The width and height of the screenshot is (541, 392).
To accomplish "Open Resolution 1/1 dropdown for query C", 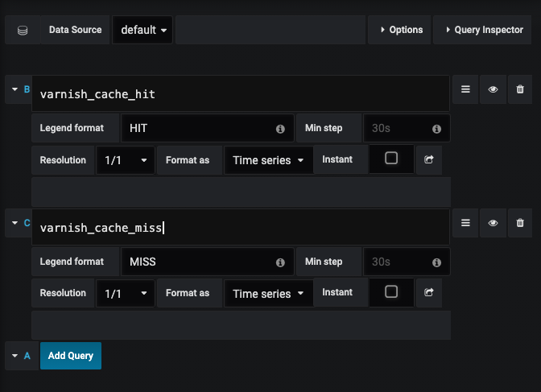I will 126,293.
